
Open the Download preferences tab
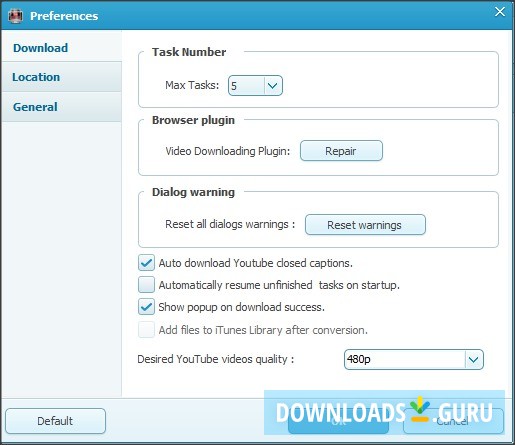pyautogui.click(x=61, y=48)
